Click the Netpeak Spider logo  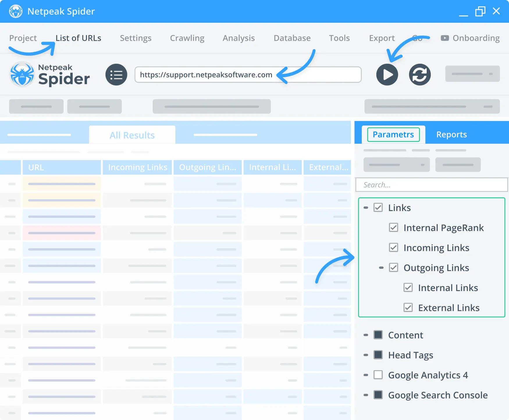pos(50,75)
